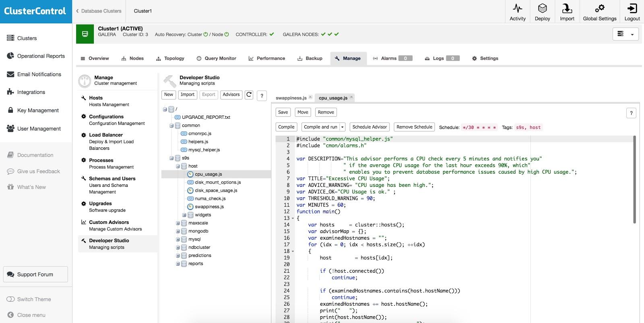Expand the mysql folder
Viewport: 644px width, 323px height.
(178, 239)
